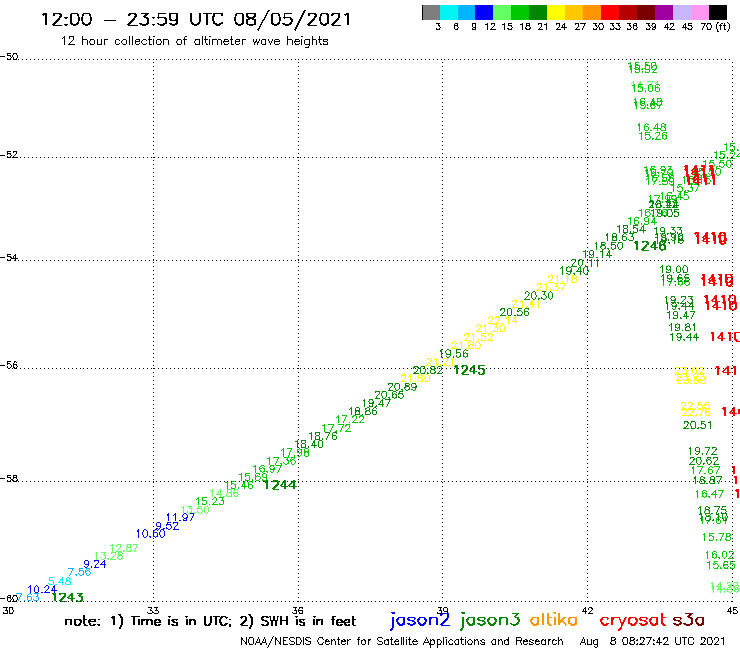The width and height of the screenshot is (740, 650).
Task: Select the yellow swatch in the legend bar
Action: pyautogui.click(x=556, y=12)
